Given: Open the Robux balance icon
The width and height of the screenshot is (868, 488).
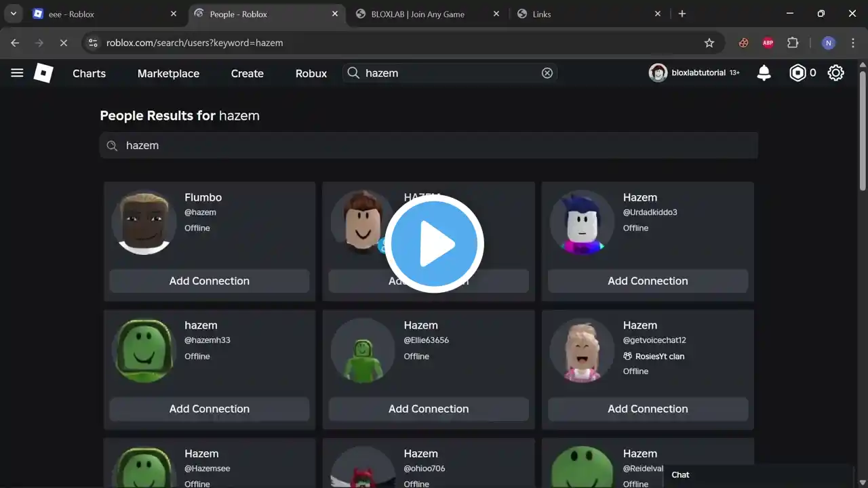Looking at the screenshot, I should [x=797, y=73].
